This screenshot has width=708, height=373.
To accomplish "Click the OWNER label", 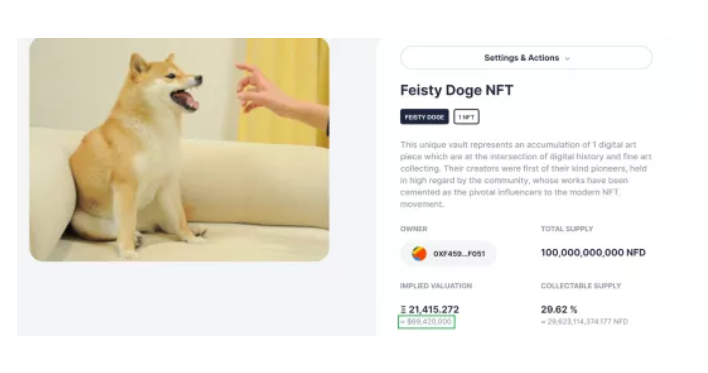I will 414,229.
